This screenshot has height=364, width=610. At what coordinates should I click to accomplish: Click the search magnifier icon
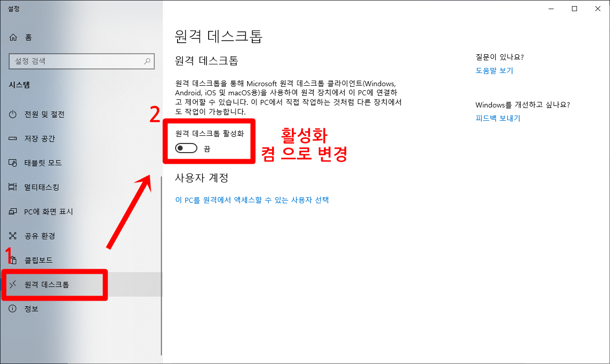pos(147,61)
